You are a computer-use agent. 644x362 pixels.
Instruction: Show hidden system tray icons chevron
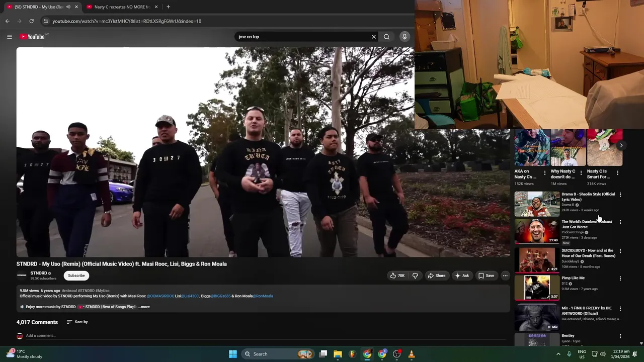click(558, 354)
